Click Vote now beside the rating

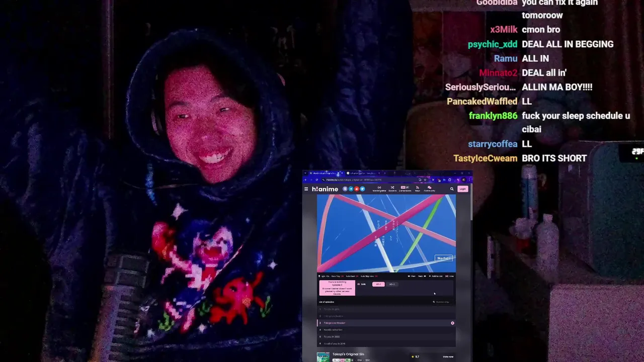pyautogui.click(x=448, y=356)
